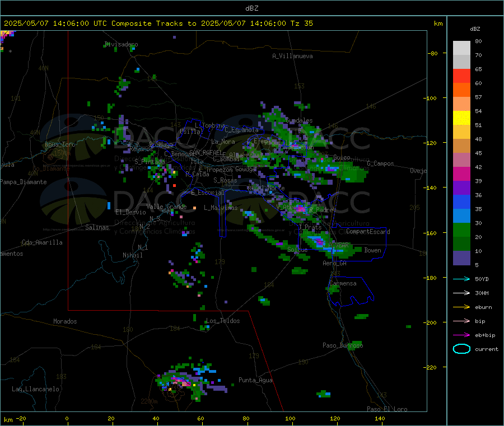504x426 pixels.
Task: Click the SAN_RAFAEL map label
Action: pyautogui.click(x=206, y=152)
